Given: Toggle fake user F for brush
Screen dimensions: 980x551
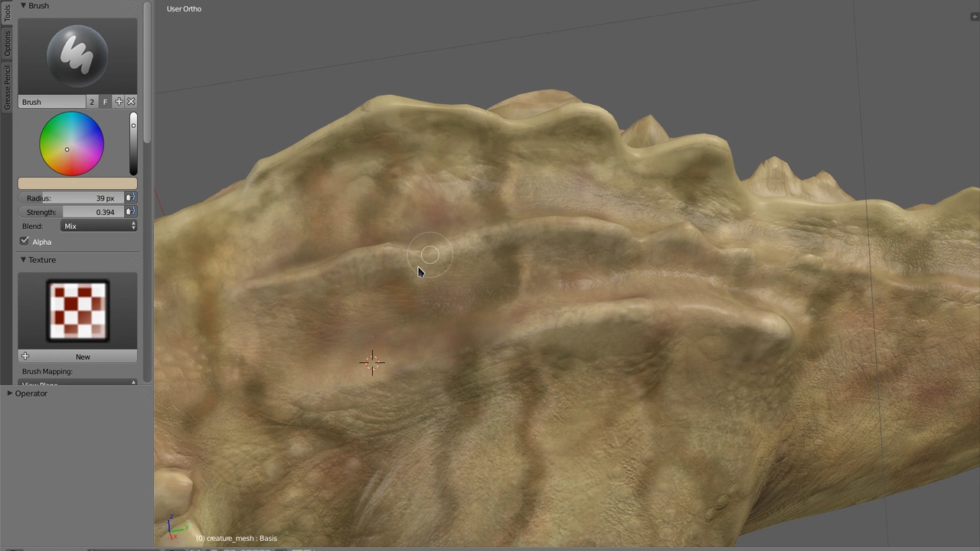Looking at the screenshot, I should click(x=105, y=102).
